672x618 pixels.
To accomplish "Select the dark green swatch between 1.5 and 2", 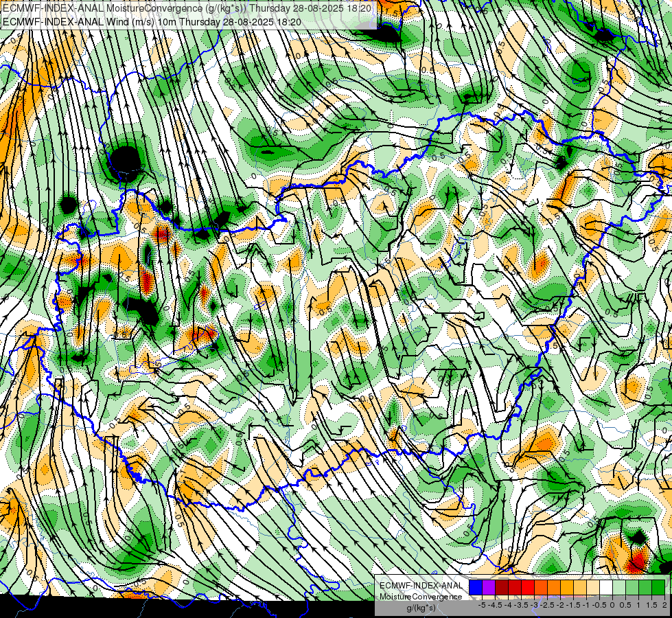I will pos(658,588).
